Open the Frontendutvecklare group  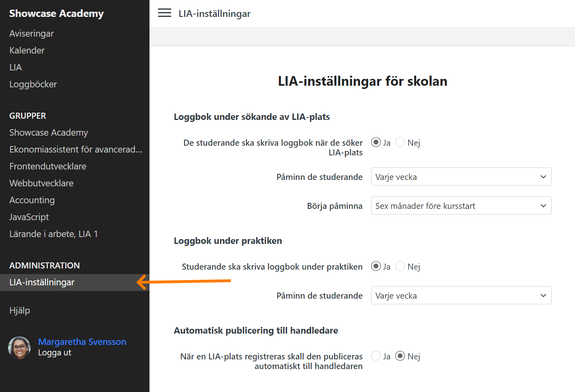coord(48,167)
